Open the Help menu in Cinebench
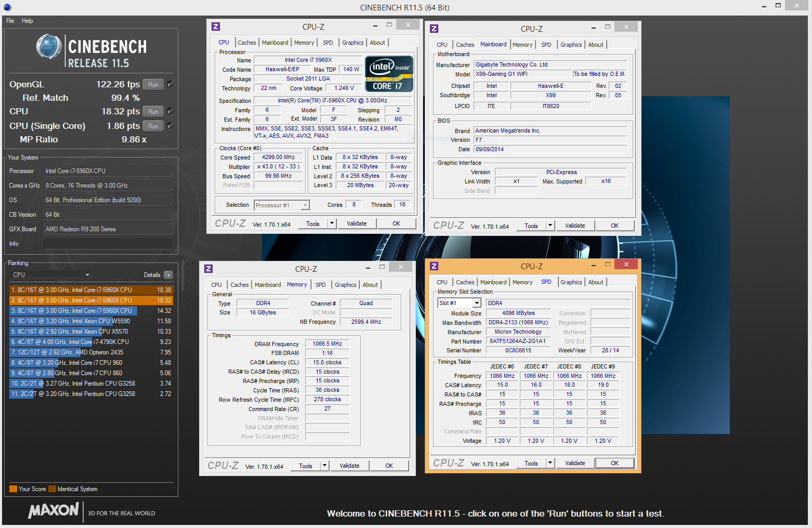 (28, 21)
